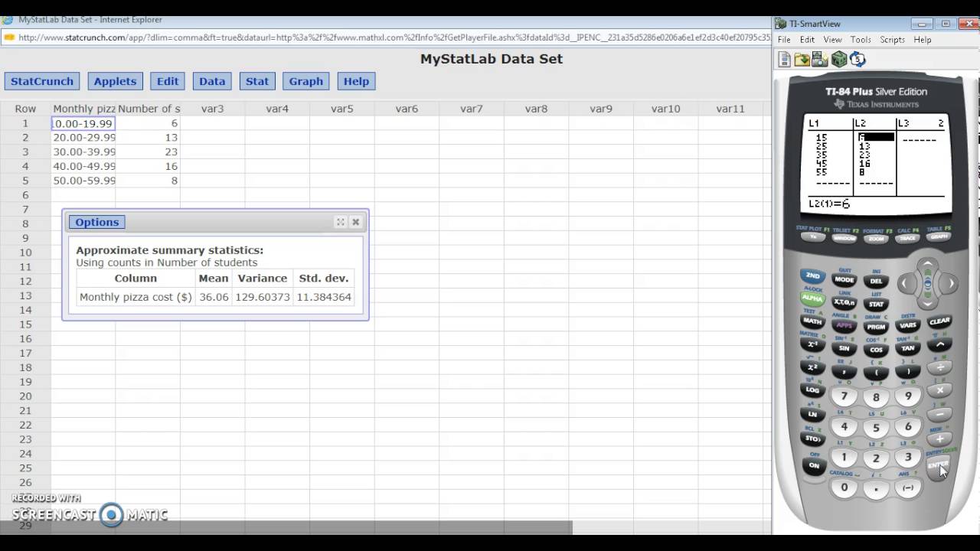Click the variance value 129.60373
This screenshot has width=980, height=551.
pos(263,297)
